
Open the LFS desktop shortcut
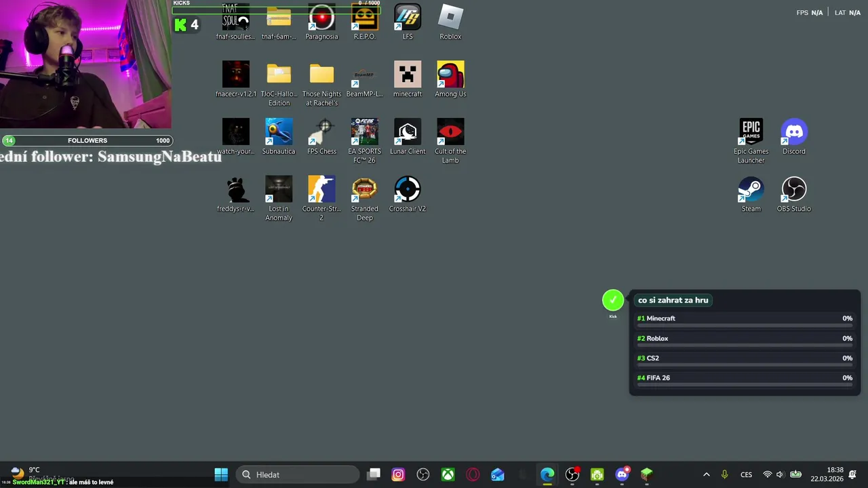(408, 22)
